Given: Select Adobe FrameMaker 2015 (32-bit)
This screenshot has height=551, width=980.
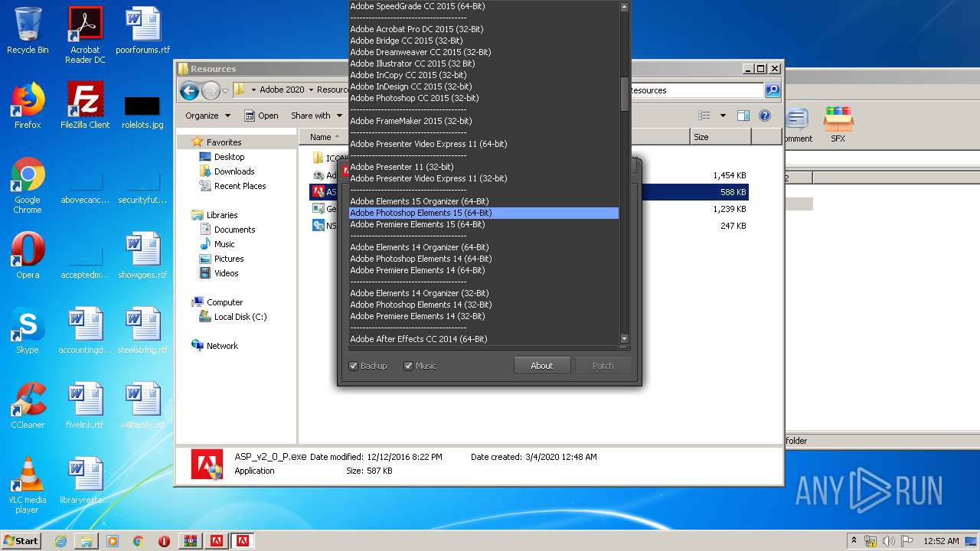Looking at the screenshot, I should [483, 121].
